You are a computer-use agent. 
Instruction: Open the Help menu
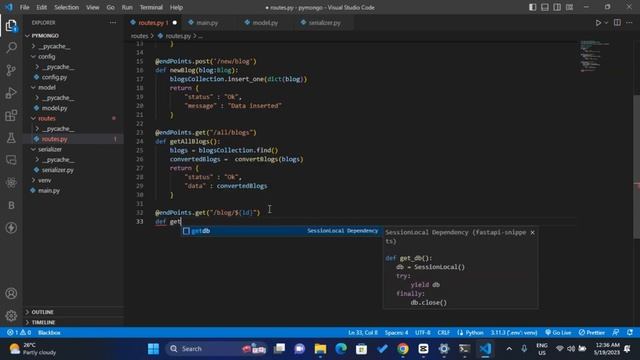176,7
